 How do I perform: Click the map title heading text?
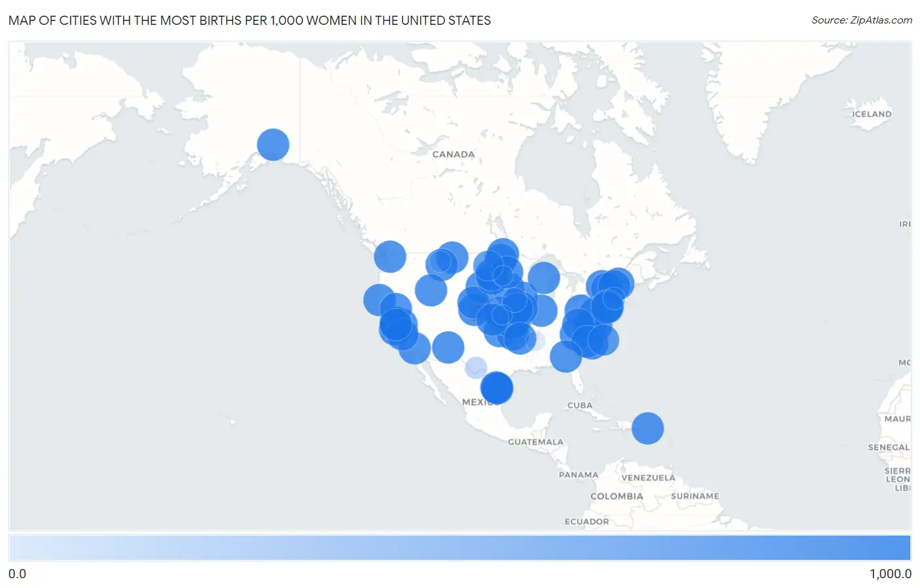click(249, 20)
